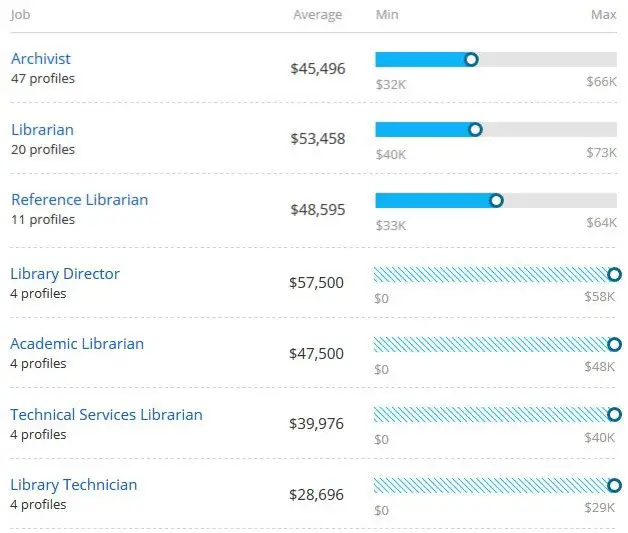Screen dimensions: 628x533
Task: Click the Min column header
Action: (x=386, y=15)
